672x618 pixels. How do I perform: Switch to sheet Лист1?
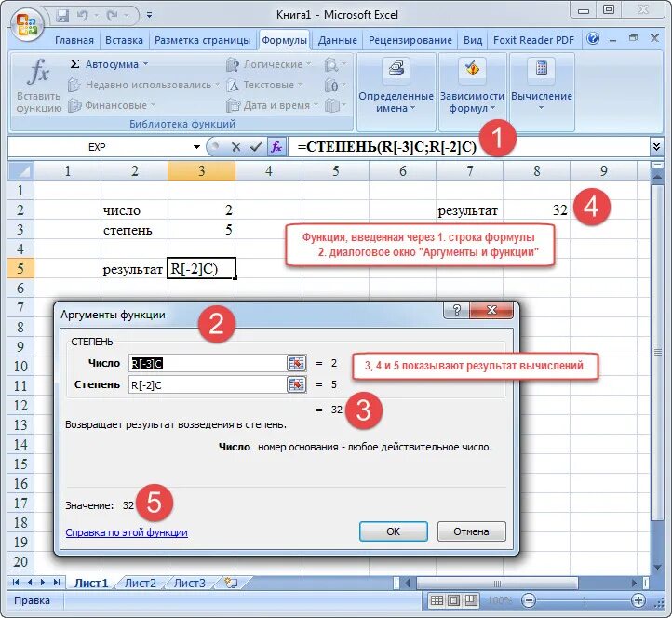click(x=91, y=583)
